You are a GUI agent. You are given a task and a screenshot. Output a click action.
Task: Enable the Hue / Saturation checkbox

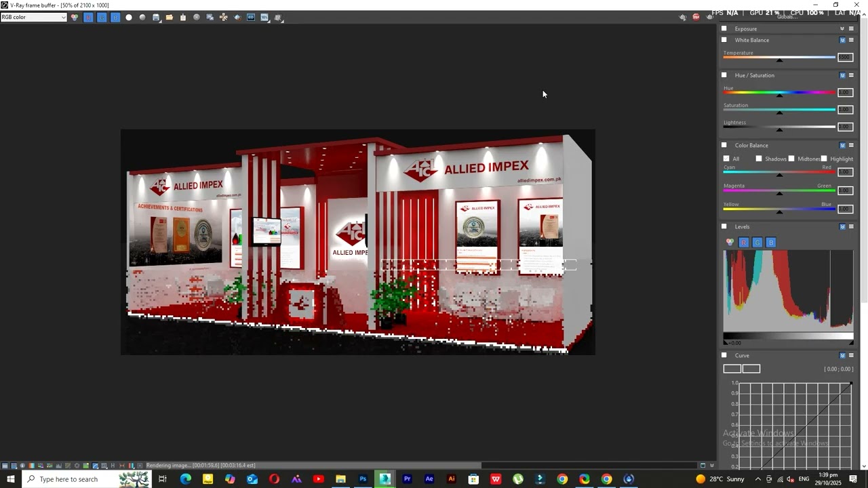click(724, 75)
